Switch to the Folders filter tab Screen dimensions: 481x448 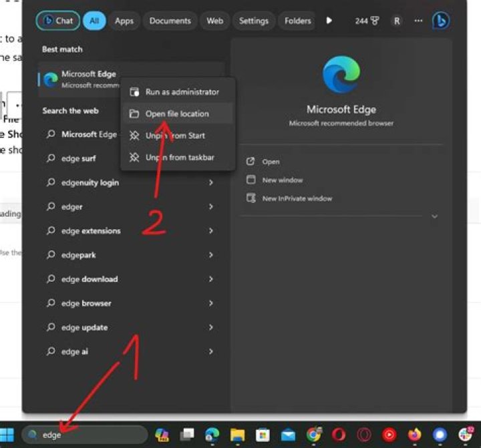tap(297, 21)
